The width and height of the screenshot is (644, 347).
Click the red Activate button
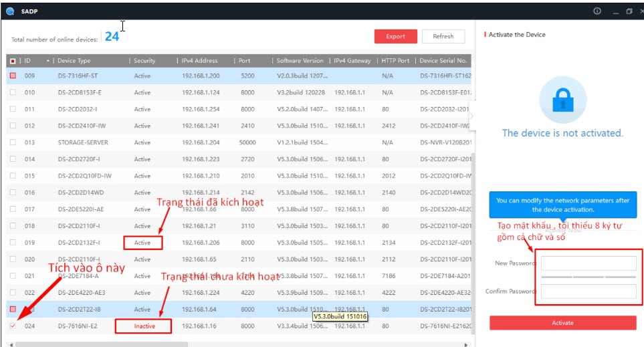[x=562, y=323]
